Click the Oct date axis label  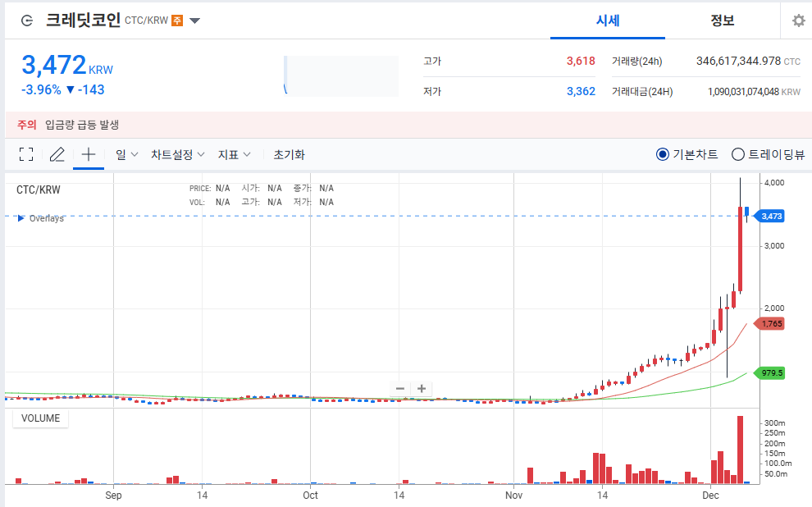(x=310, y=495)
